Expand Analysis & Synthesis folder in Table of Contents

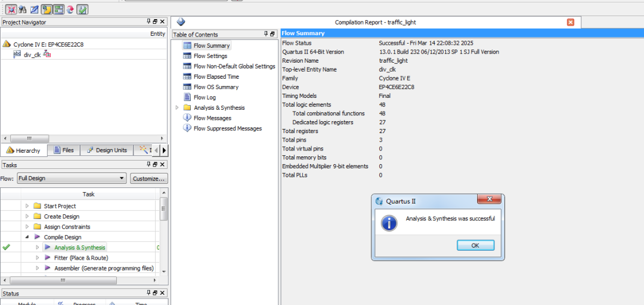click(177, 107)
